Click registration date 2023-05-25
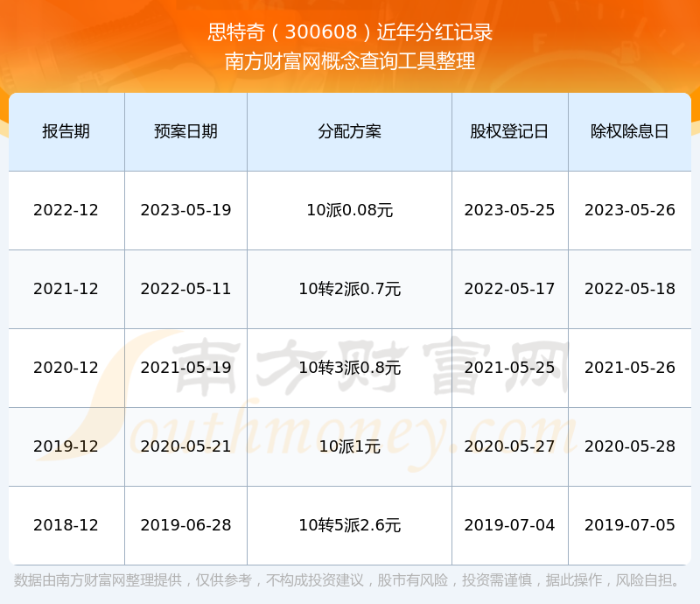The height and width of the screenshot is (604, 700). [509, 210]
